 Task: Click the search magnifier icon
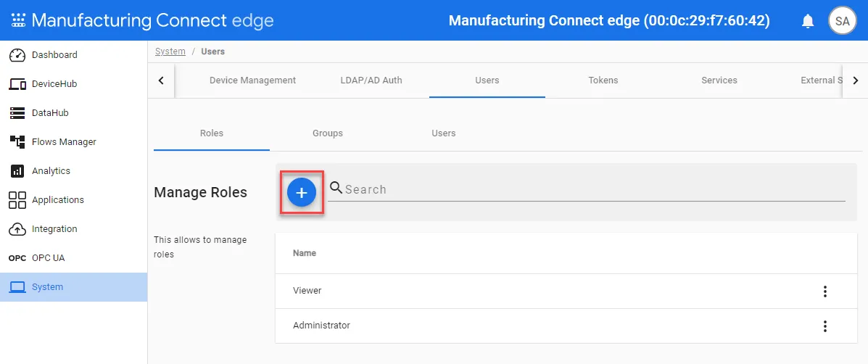336,188
